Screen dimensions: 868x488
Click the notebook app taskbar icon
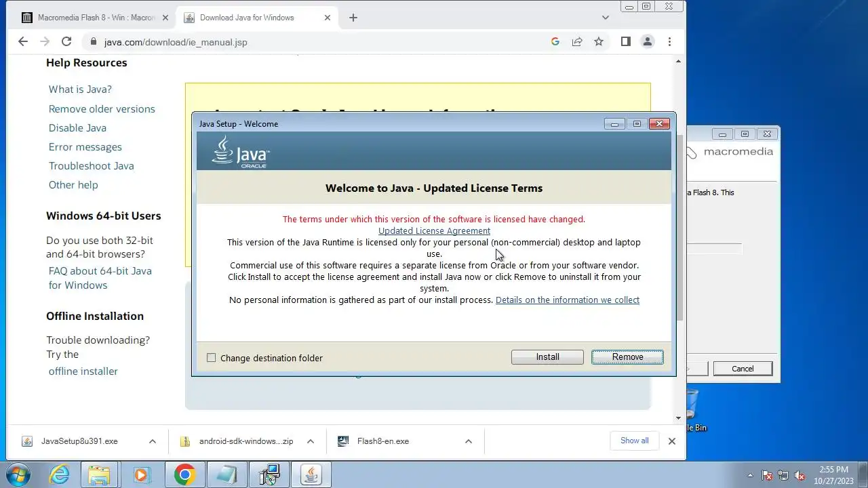[226, 474]
